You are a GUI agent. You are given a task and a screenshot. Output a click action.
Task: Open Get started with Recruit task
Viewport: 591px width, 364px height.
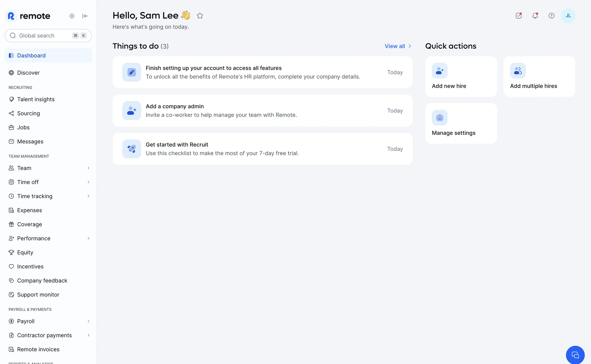[263, 149]
